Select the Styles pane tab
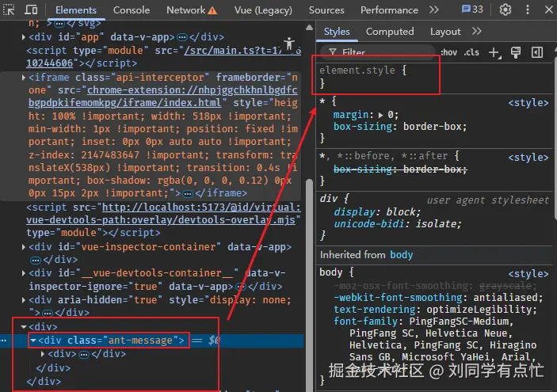Screen dimensions: 557x392 pyautogui.click(x=337, y=32)
